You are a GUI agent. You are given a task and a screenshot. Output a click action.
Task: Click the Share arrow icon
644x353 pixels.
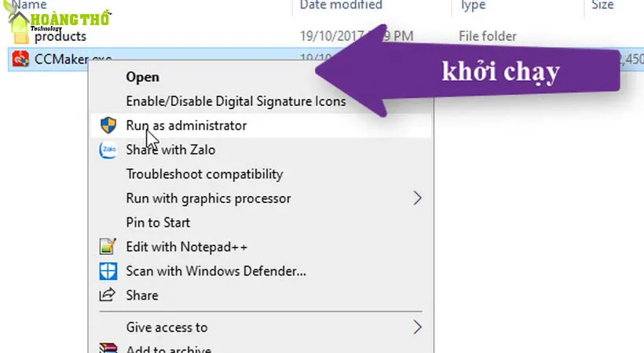(108, 294)
